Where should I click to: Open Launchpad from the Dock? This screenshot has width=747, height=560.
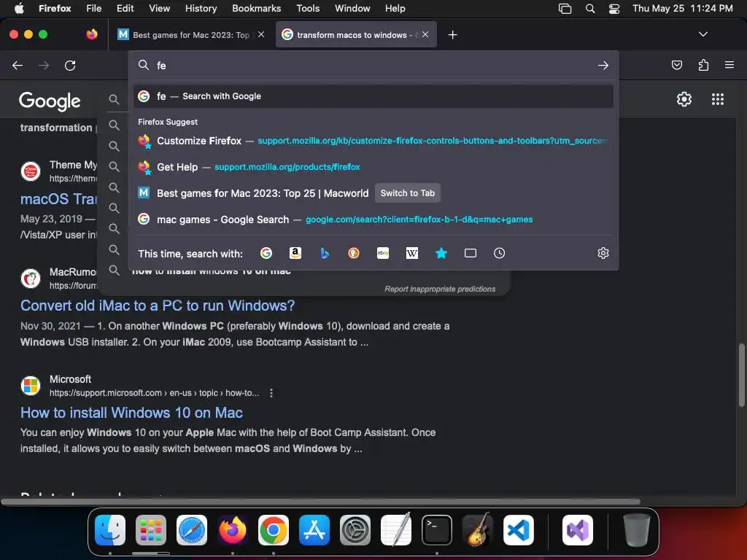click(x=151, y=530)
